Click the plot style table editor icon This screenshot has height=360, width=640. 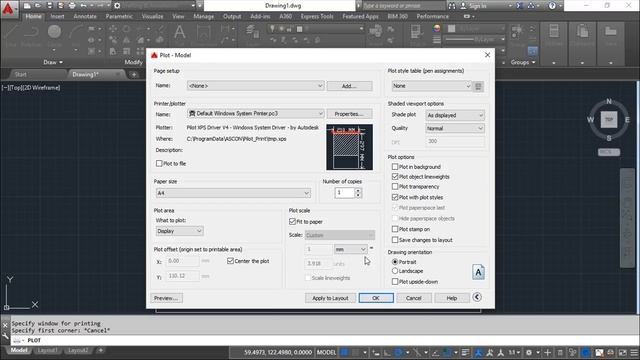click(478, 86)
